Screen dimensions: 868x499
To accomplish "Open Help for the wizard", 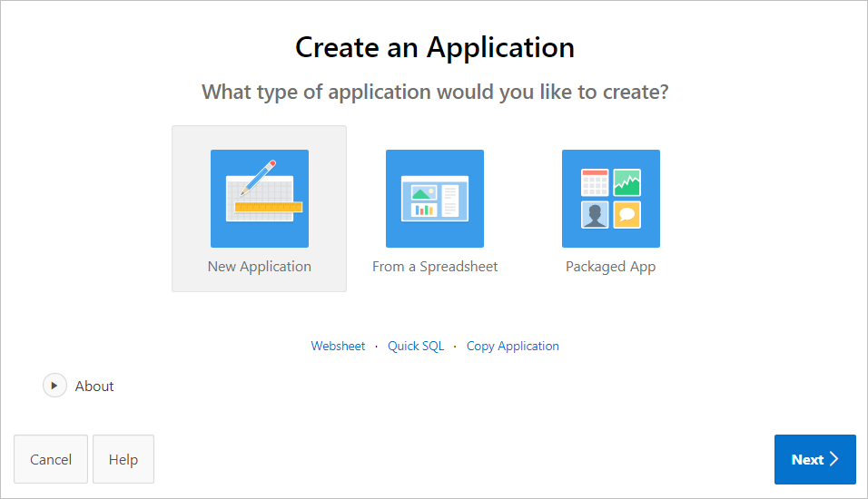I will [123, 459].
